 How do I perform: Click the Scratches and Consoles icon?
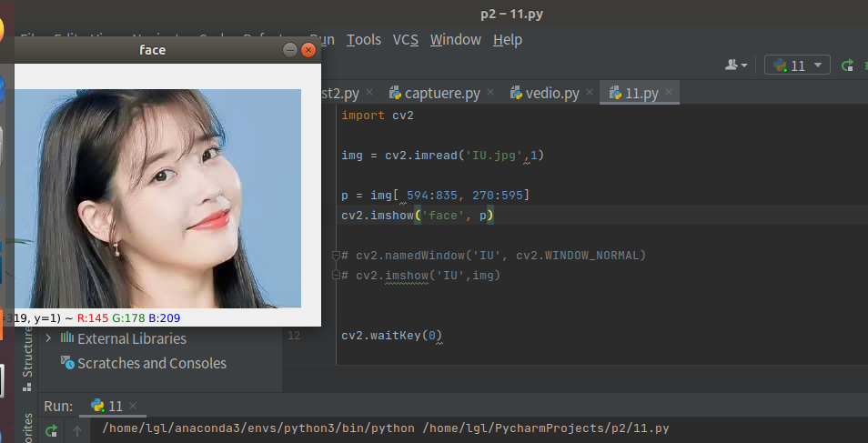(67, 362)
